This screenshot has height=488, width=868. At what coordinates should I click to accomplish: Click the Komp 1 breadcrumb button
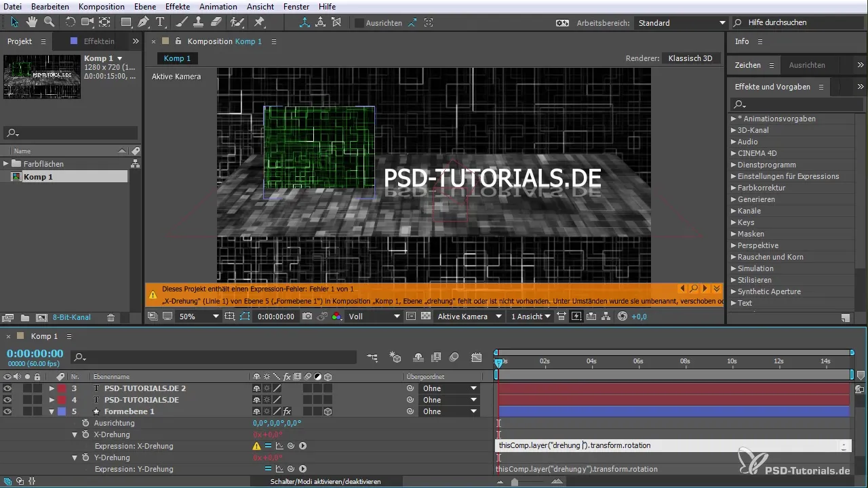tap(177, 59)
